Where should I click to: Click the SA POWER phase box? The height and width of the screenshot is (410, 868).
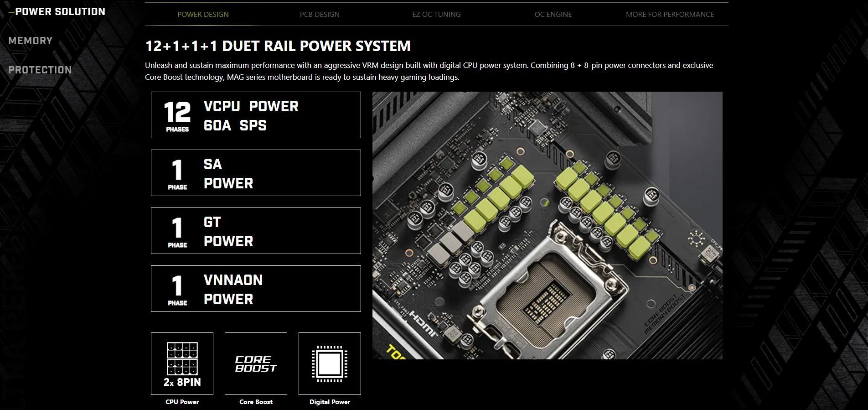256,173
